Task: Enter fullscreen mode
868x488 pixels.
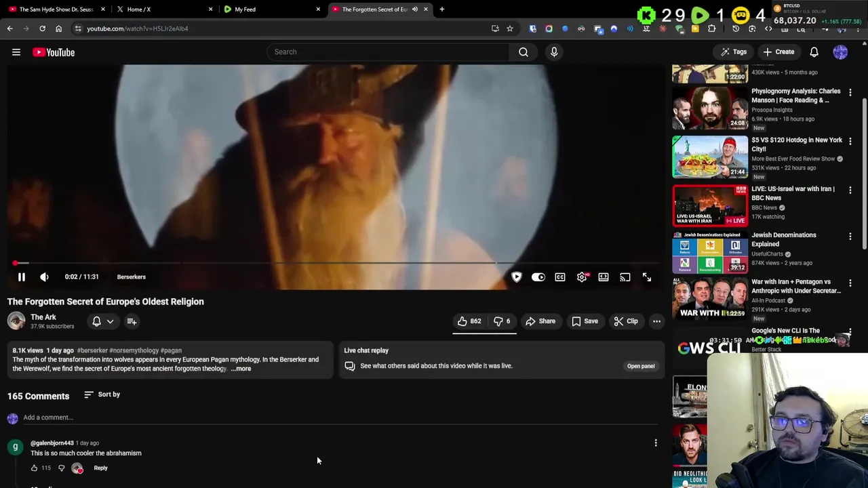Action: coord(647,277)
